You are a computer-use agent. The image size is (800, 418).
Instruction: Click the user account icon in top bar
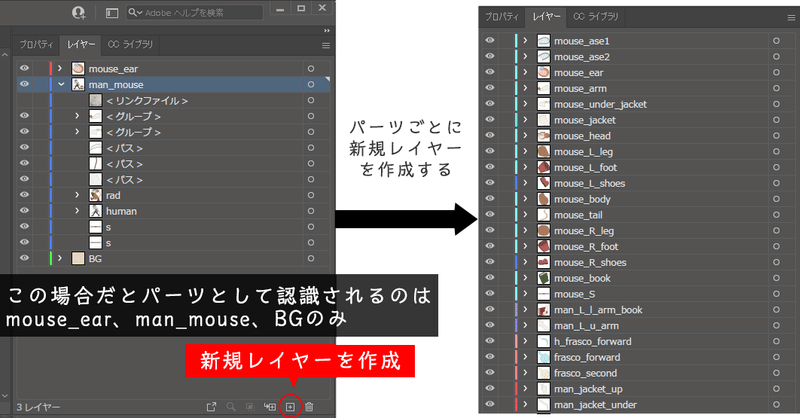click(79, 12)
